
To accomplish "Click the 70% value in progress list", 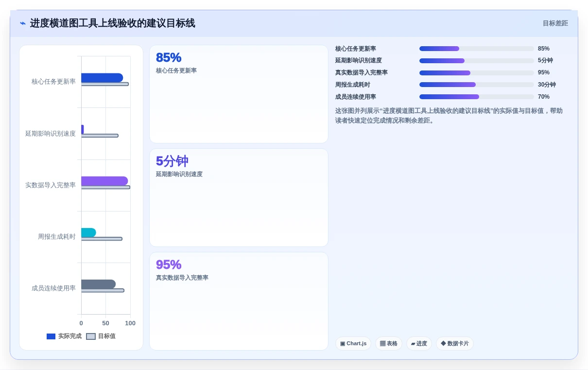I will [x=544, y=97].
